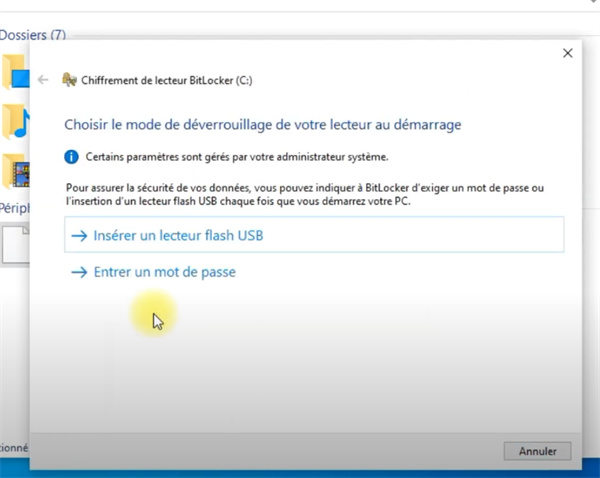Click the blue information icon
The height and width of the screenshot is (478, 600).
click(71, 157)
